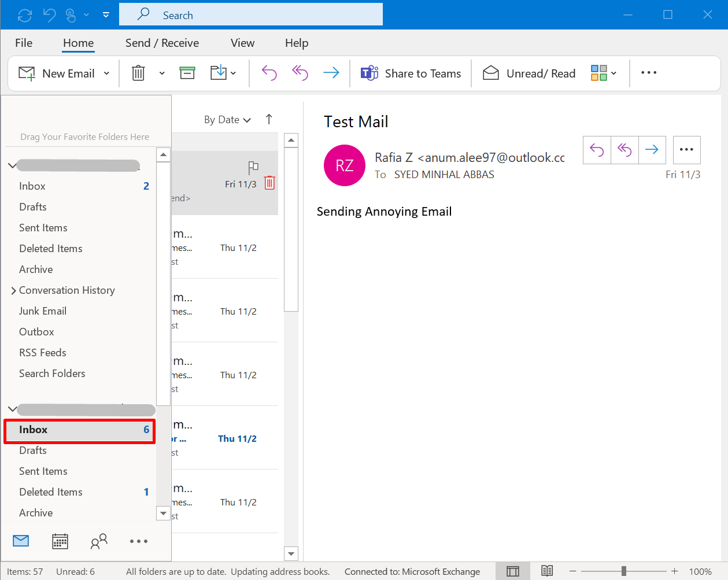Collapse the second account's folder list

[x=12, y=409]
